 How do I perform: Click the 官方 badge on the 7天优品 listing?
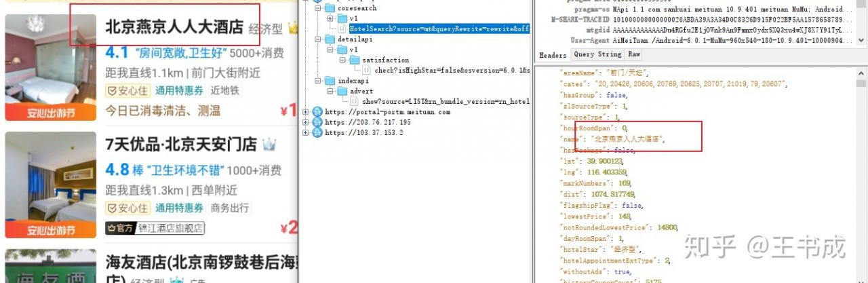(x=119, y=228)
